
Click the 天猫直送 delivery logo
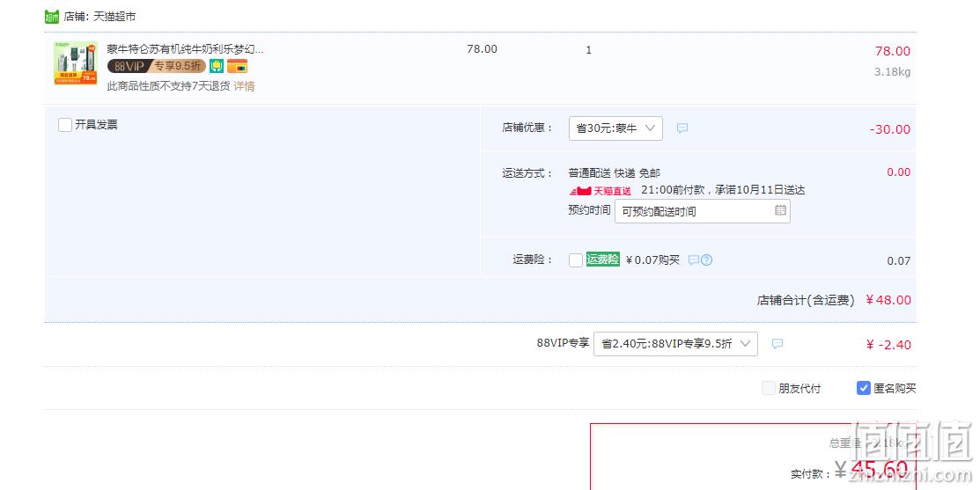[600, 191]
